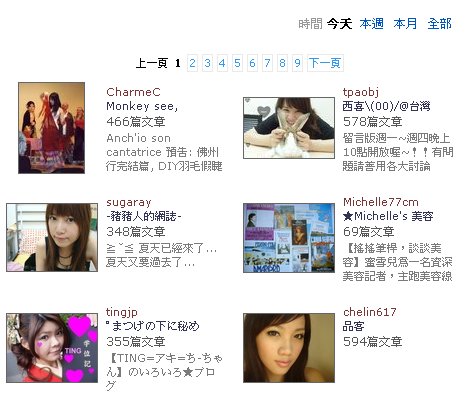The width and height of the screenshot is (469, 403).
Task: Open the tingjp username link
Action: tap(122, 312)
